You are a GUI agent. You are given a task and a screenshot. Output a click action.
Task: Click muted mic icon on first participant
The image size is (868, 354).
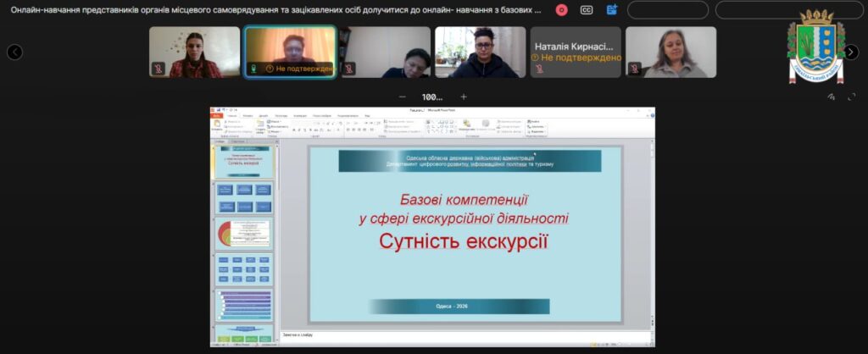click(158, 69)
